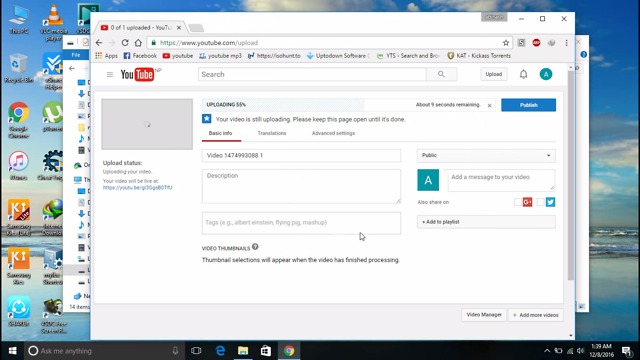Cancel the upload with the X icon
640x360 pixels.
click(x=489, y=105)
